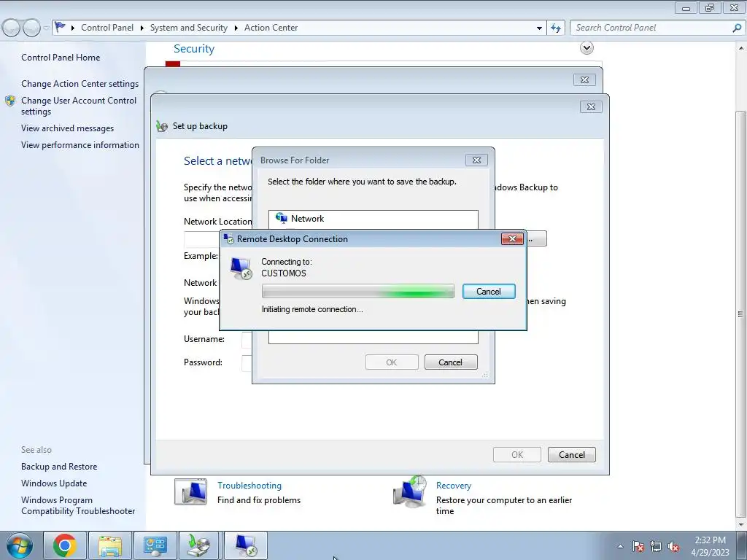Image resolution: width=747 pixels, height=560 pixels.
Task: Show hidden icons in the system tray
Action: point(620,546)
